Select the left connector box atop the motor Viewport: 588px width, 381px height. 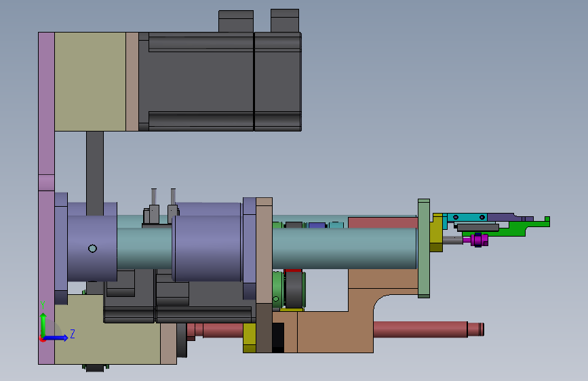tap(236, 21)
